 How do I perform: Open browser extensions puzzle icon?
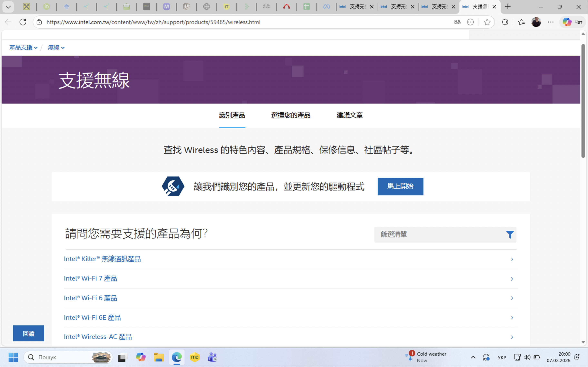click(x=505, y=22)
